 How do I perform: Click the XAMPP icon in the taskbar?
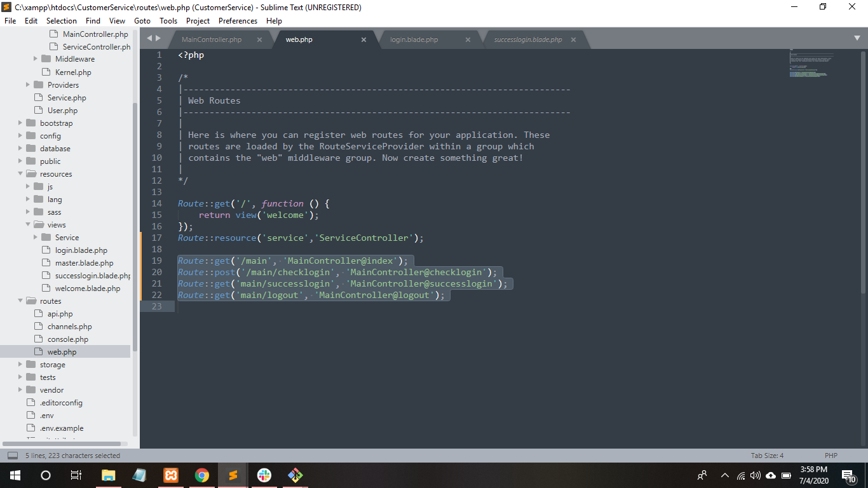pyautogui.click(x=170, y=475)
